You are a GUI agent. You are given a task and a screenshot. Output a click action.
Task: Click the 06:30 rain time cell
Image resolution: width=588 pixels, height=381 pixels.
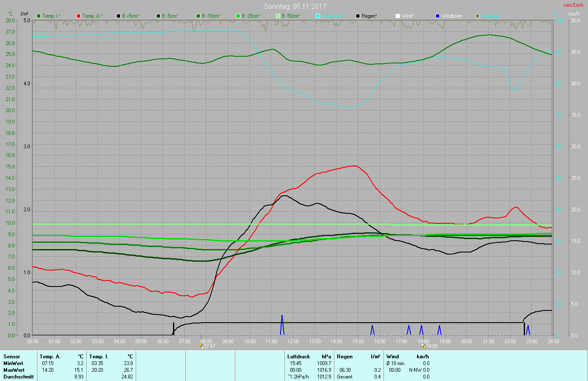click(345, 370)
